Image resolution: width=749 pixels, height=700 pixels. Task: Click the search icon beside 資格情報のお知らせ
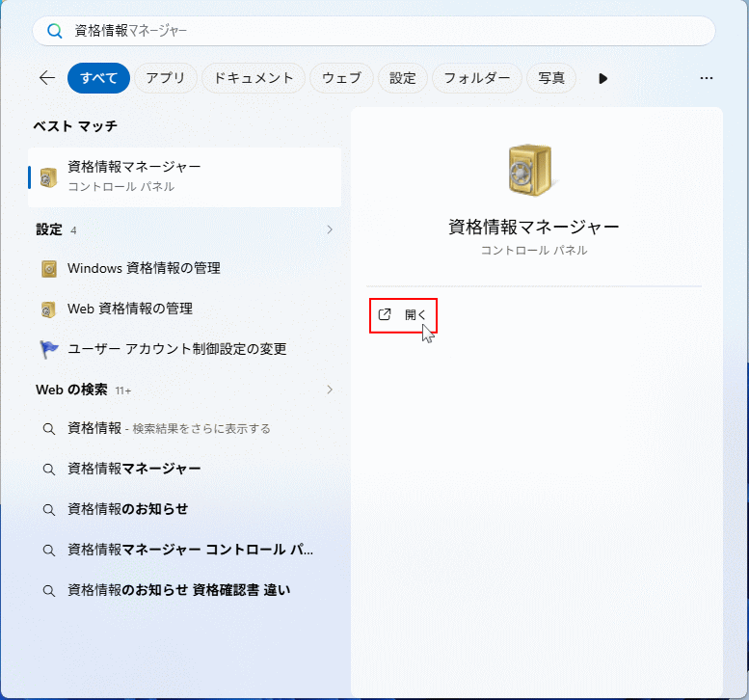pyautogui.click(x=49, y=510)
